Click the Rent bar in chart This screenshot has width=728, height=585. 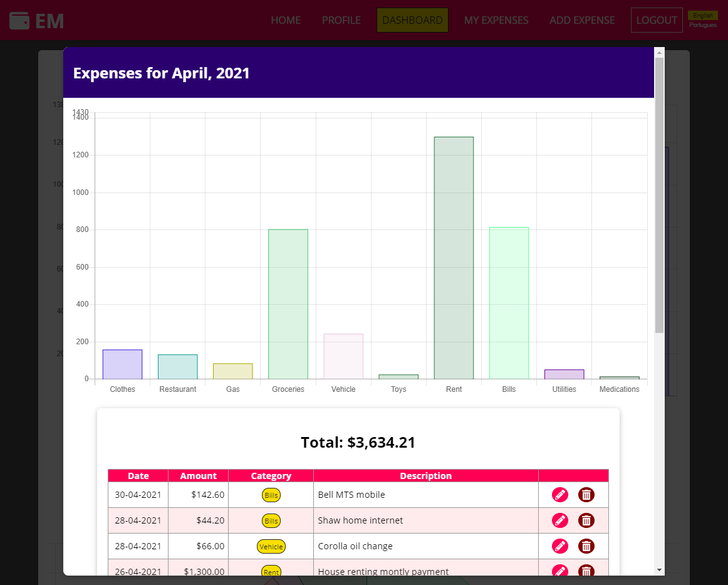tap(454, 258)
